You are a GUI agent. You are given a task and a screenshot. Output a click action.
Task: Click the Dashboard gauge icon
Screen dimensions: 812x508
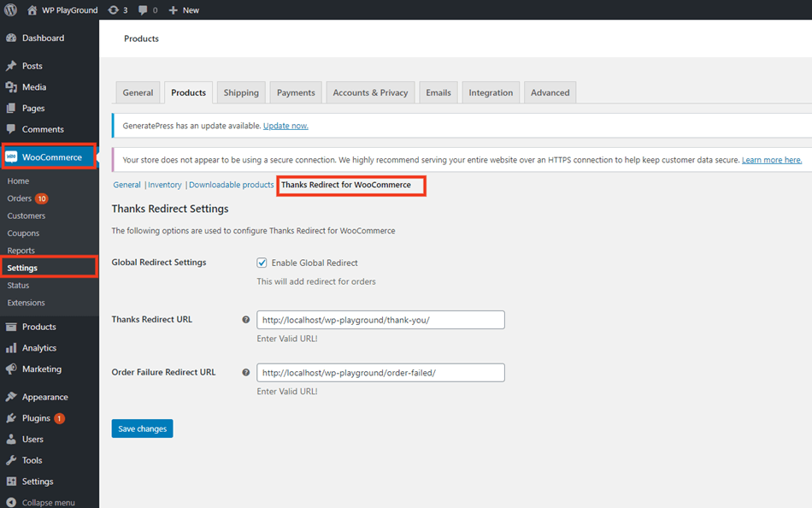pyautogui.click(x=11, y=38)
